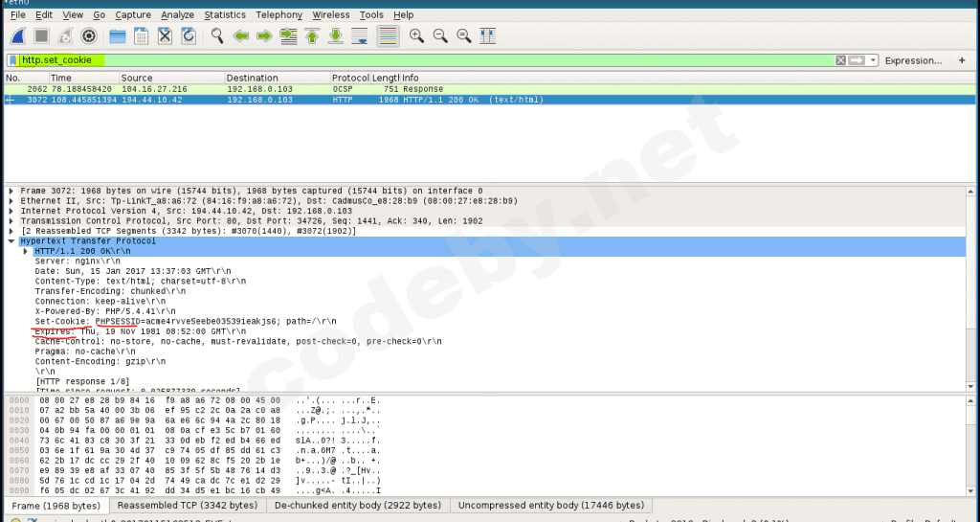Reset text zoom to normal size
The width and height of the screenshot is (980, 522).
point(464,36)
